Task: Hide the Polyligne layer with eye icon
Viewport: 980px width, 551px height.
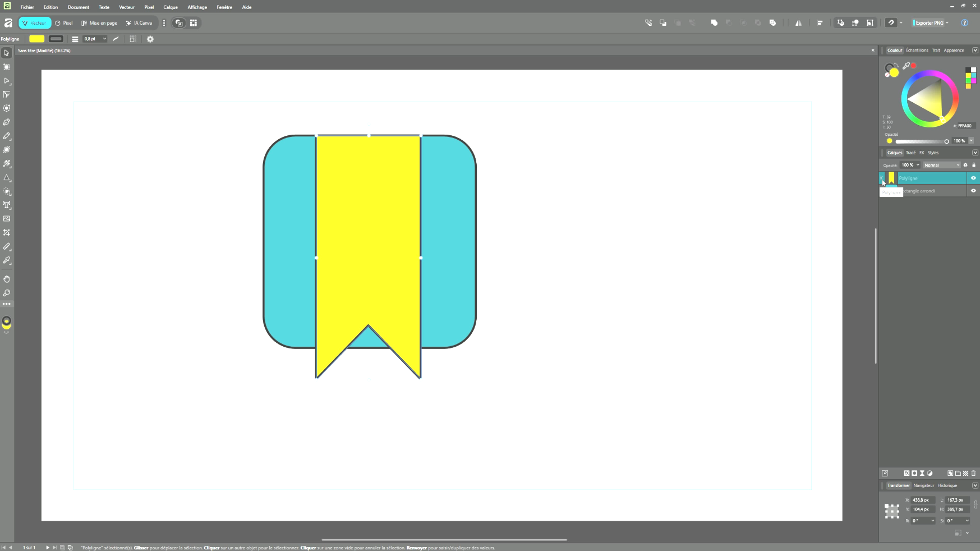Action: tap(973, 178)
